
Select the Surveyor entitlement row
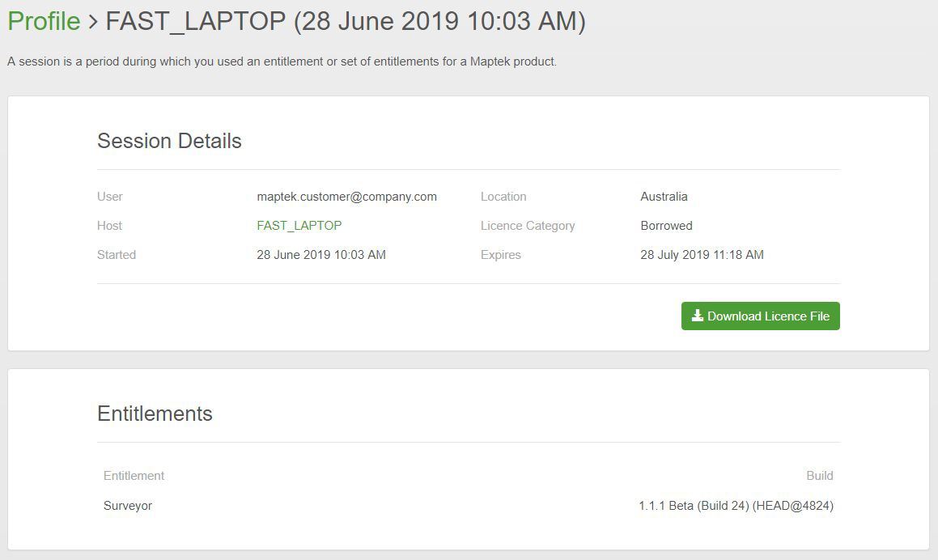coord(128,506)
